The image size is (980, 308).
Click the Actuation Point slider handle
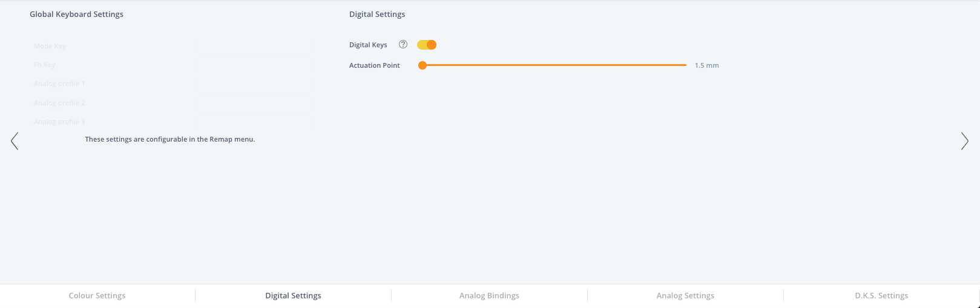click(x=423, y=65)
